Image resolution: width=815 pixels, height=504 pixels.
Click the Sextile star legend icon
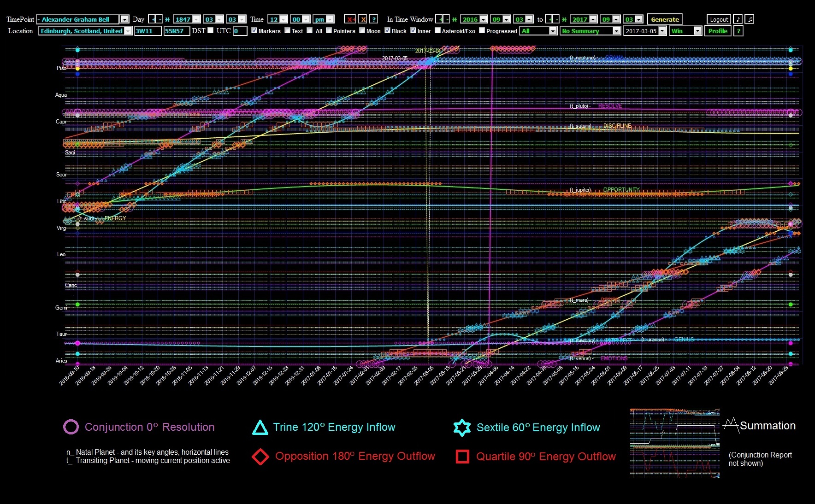462,428
